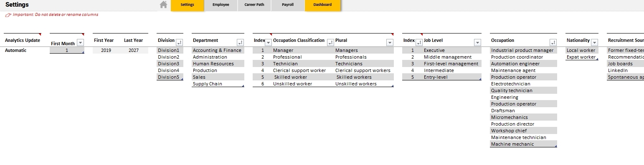
Task: Open Job Level Index sort dropdown
Action: (419, 43)
